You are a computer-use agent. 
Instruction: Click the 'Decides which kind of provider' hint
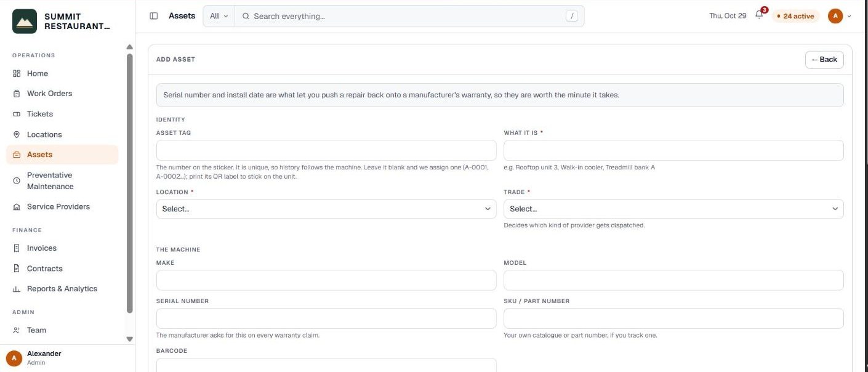574,225
